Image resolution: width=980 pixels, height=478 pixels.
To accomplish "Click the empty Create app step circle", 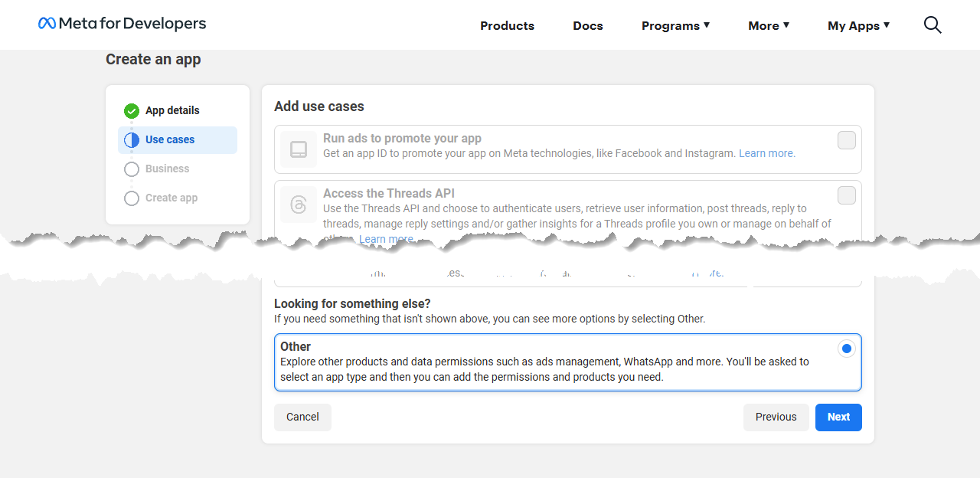I will pyautogui.click(x=132, y=198).
